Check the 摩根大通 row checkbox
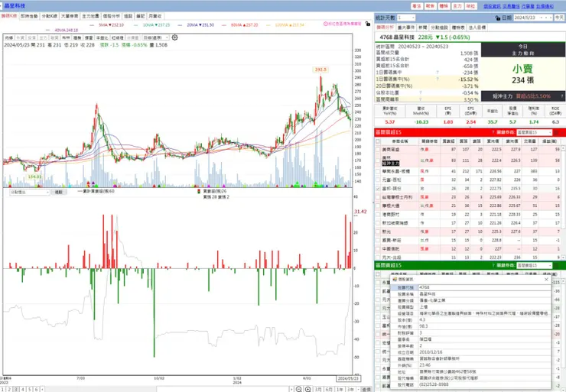 coord(378,206)
